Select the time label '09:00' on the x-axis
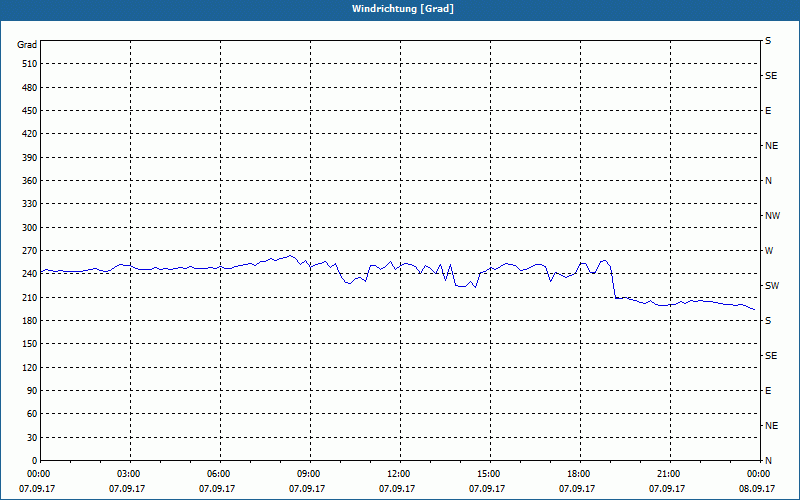 tap(308, 474)
